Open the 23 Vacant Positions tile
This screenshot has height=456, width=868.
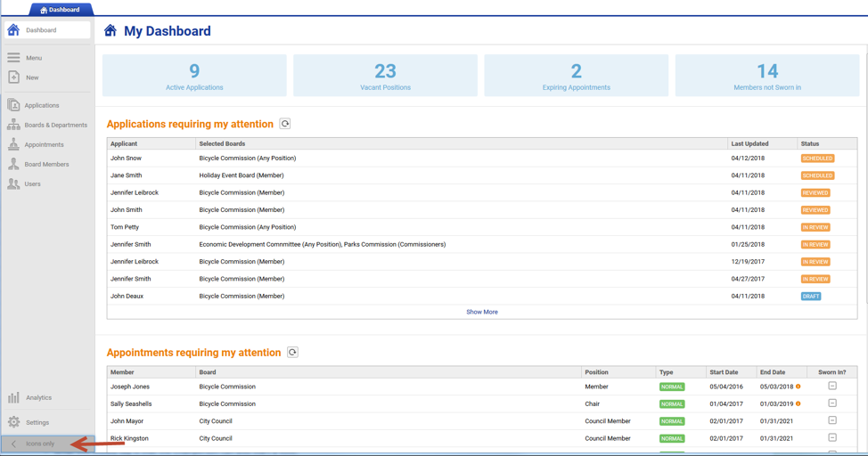(x=385, y=76)
